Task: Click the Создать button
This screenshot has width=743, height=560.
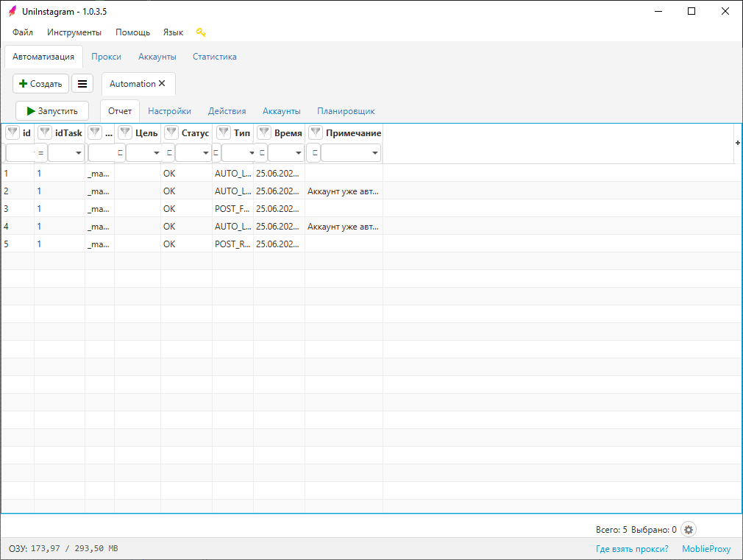Action: pos(40,84)
